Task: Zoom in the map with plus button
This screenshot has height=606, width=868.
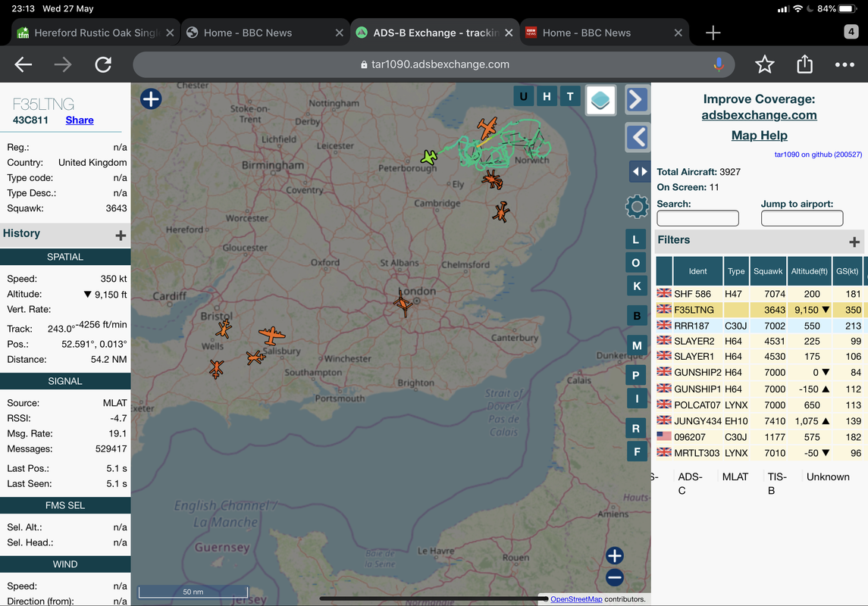Action: [615, 556]
